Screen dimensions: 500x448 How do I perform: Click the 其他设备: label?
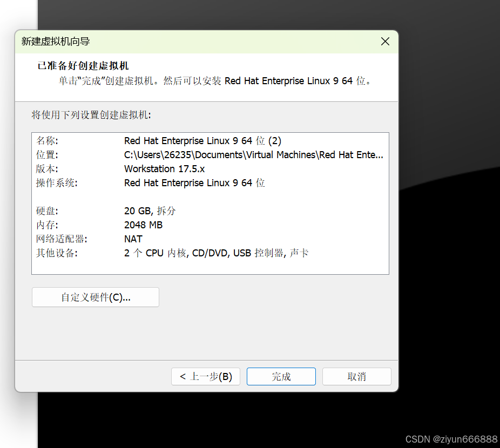[x=57, y=253]
